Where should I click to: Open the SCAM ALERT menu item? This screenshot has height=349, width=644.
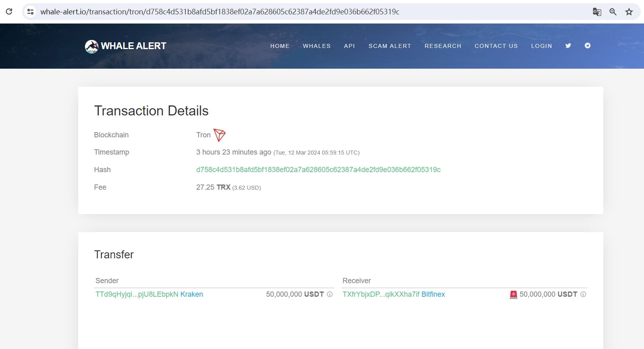coord(390,46)
